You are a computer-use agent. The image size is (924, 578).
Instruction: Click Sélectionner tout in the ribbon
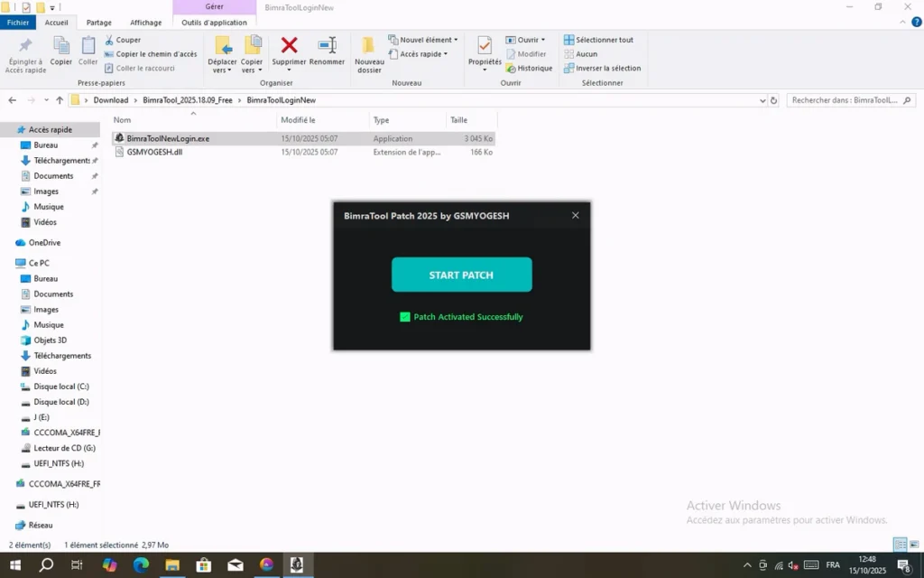tap(598, 40)
